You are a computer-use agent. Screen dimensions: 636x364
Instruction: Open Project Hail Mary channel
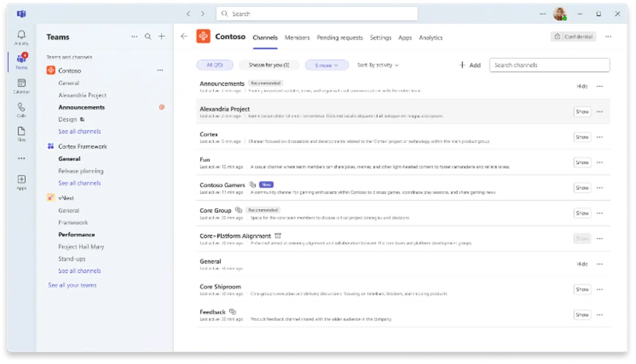pyautogui.click(x=81, y=247)
